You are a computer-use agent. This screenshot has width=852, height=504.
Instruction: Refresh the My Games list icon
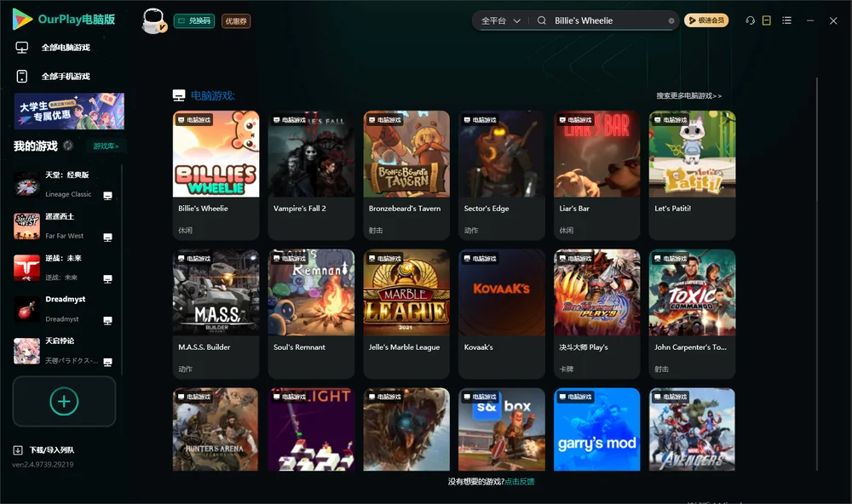68,146
